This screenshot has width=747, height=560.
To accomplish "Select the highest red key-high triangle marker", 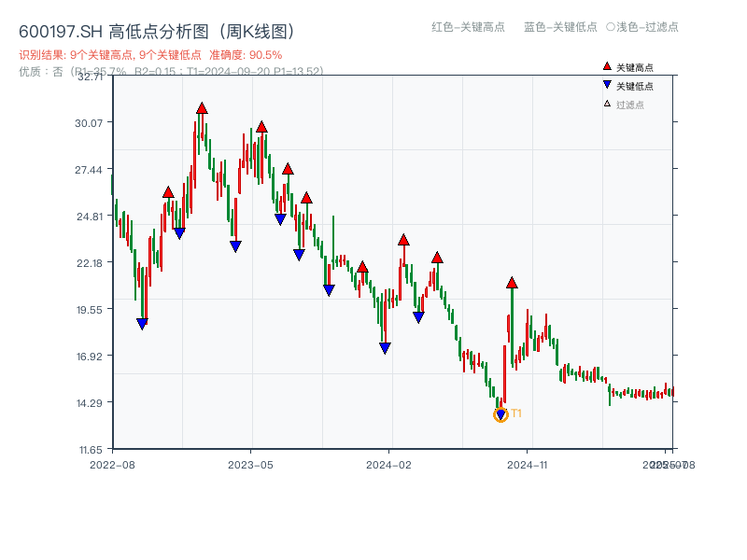I will coord(203,107).
